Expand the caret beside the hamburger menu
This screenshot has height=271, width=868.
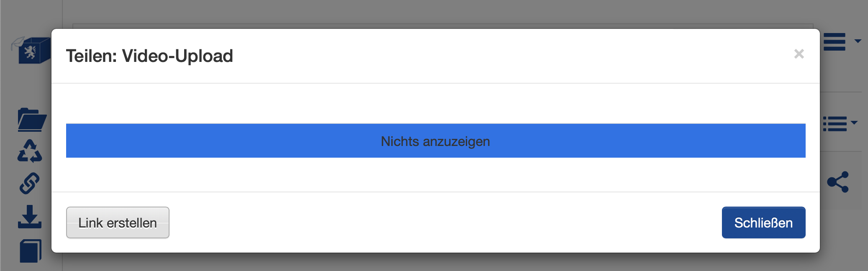(858, 41)
